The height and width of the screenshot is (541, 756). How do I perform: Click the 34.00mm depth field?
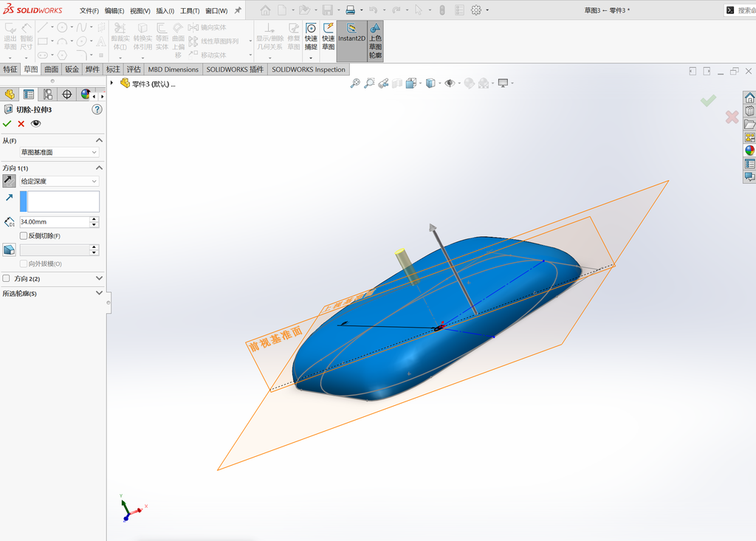point(55,222)
